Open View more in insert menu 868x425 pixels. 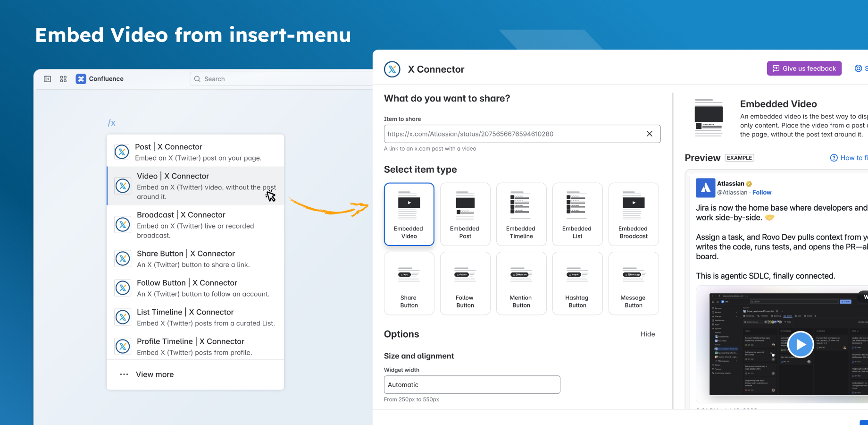pos(195,374)
